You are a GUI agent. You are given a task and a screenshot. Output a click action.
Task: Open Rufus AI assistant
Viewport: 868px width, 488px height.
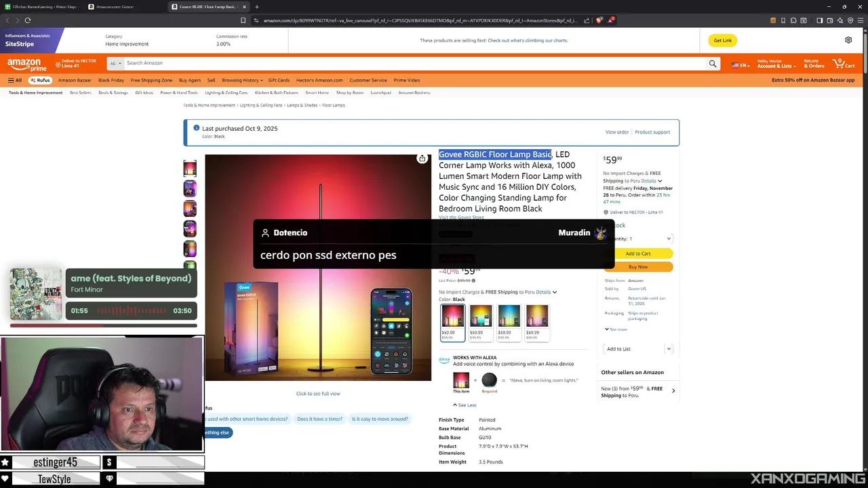click(x=40, y=80)
